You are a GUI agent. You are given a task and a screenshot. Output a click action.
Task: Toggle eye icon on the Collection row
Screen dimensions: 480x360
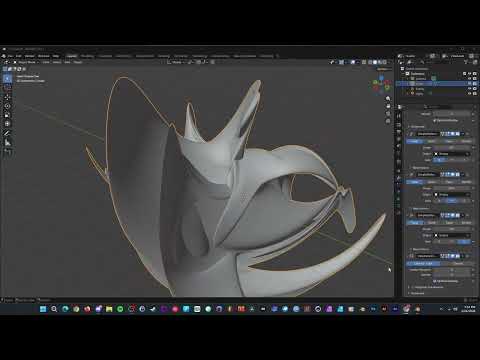[x=469, y=74]
